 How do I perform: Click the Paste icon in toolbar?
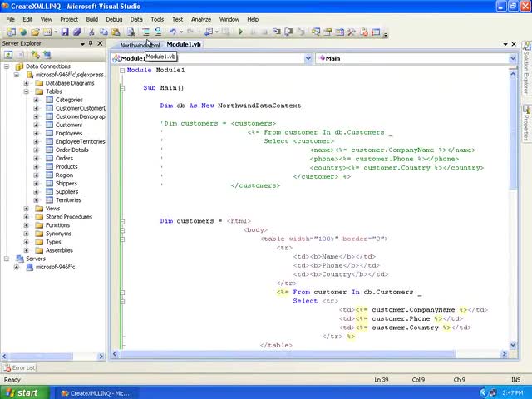click(x=116, y=32)
